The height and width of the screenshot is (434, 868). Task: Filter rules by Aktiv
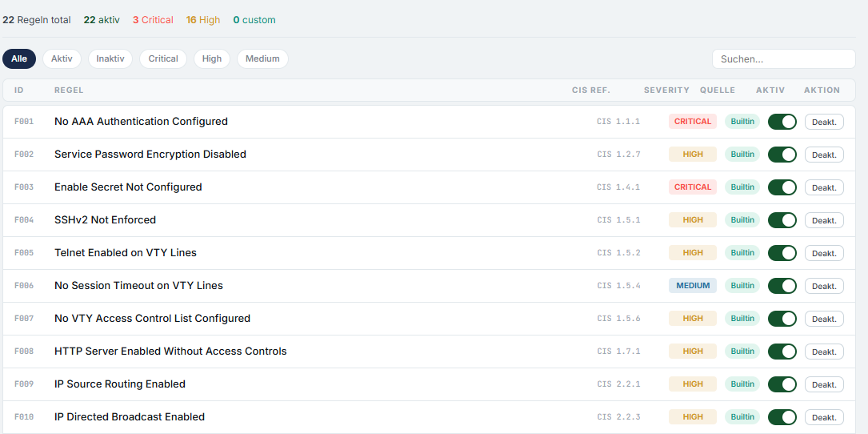coord(62,58)
